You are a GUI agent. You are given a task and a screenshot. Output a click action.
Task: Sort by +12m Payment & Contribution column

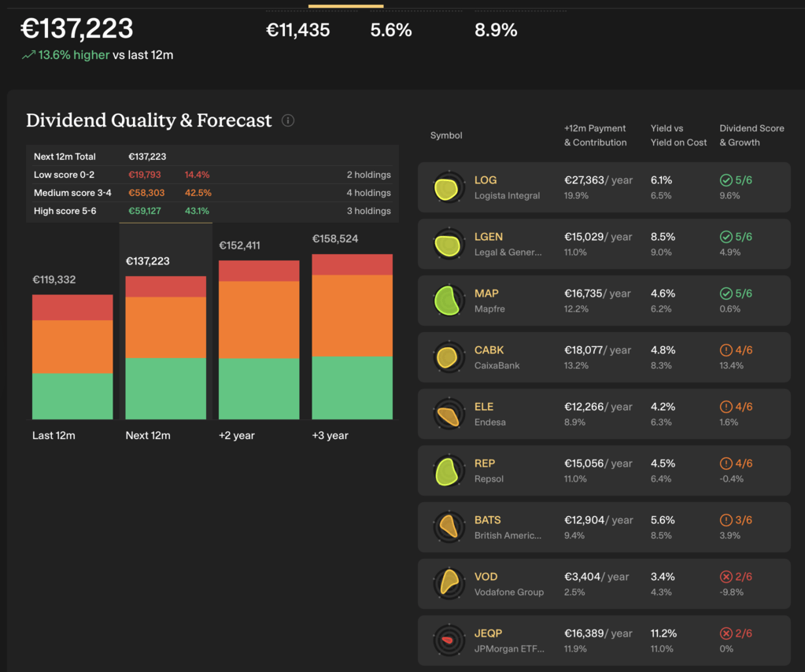[595, 135]
